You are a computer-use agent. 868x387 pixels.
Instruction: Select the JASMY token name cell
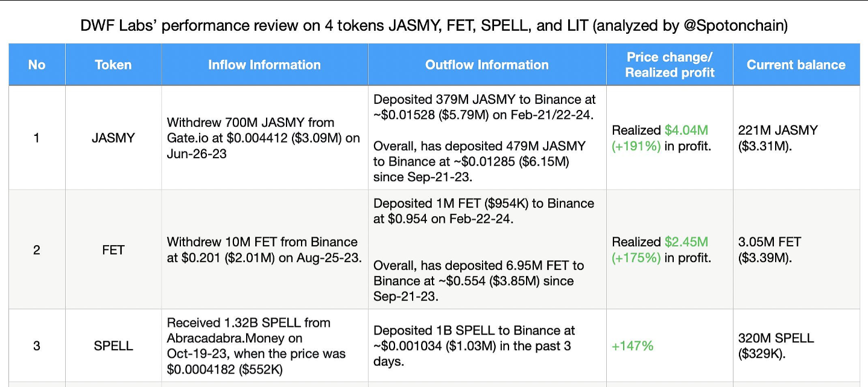click(x=113, y=138)
